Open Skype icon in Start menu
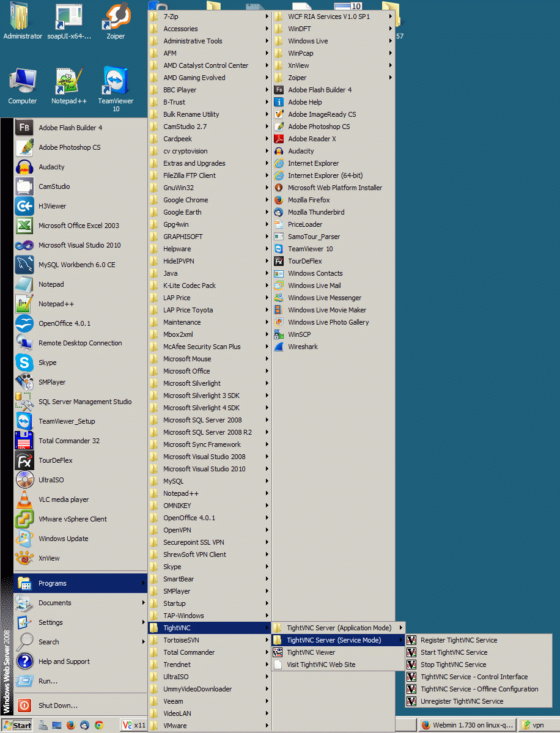Image resolution: width=560 pixels, height=733 pixels. [24, 363]
